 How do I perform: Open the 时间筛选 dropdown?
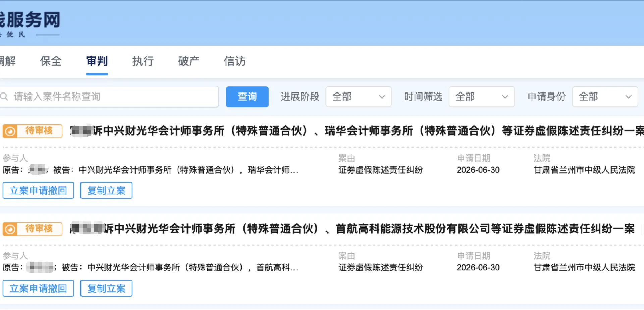coord(482,97)
